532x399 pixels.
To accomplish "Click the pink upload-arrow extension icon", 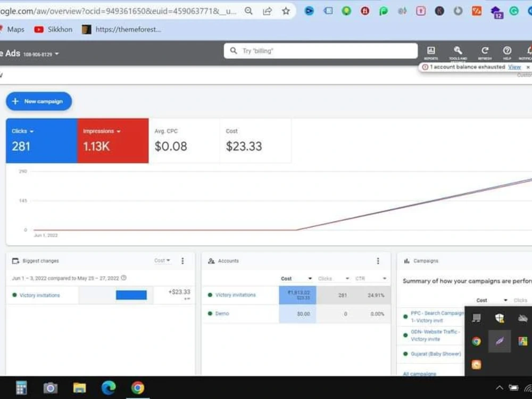I will 421,11.
